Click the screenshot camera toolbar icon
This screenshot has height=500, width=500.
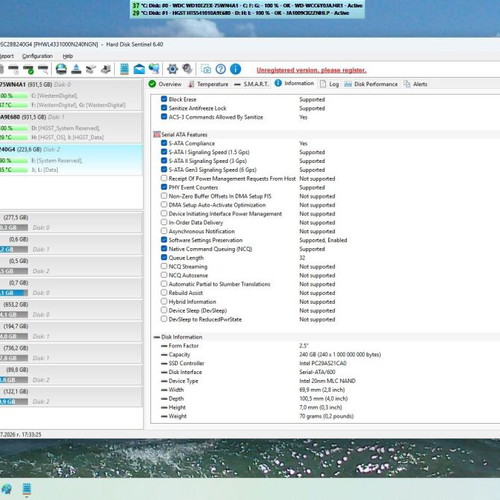[206, 69]
